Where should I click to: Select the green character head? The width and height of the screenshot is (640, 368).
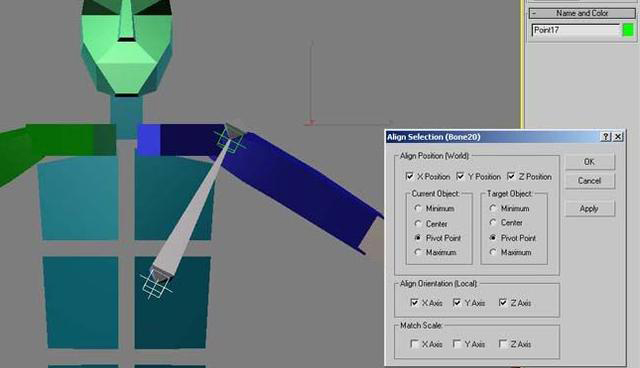[127, 47]
